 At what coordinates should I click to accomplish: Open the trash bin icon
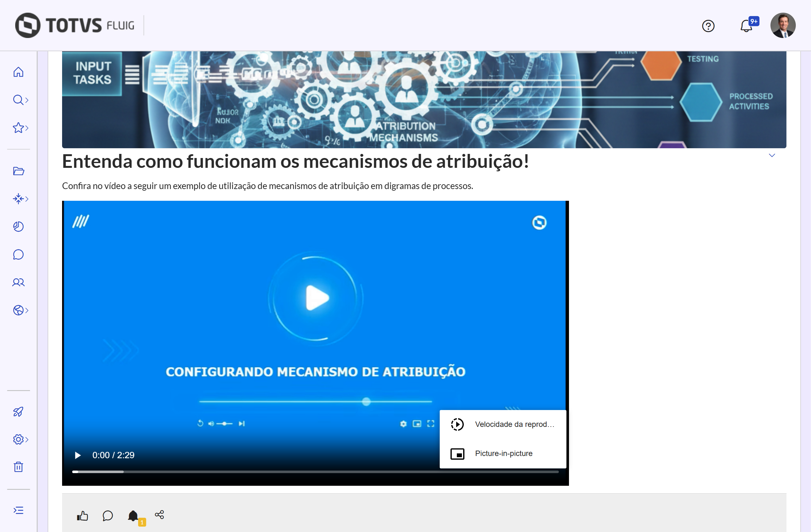18,466
